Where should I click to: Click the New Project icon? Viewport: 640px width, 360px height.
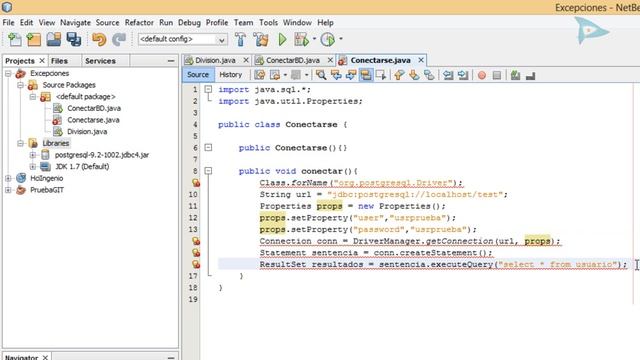pyautogui.click(x=34, y=40)
